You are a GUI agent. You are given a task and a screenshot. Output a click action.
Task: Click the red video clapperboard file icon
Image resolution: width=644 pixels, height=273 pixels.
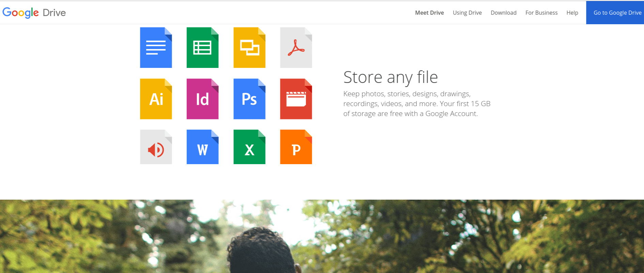pos(296,99)
